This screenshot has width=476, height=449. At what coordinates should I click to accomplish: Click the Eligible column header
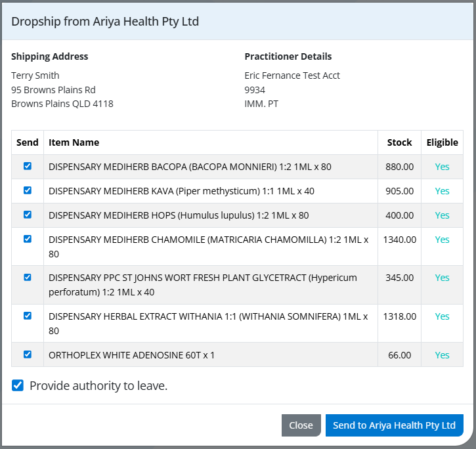tap(442, 142)
